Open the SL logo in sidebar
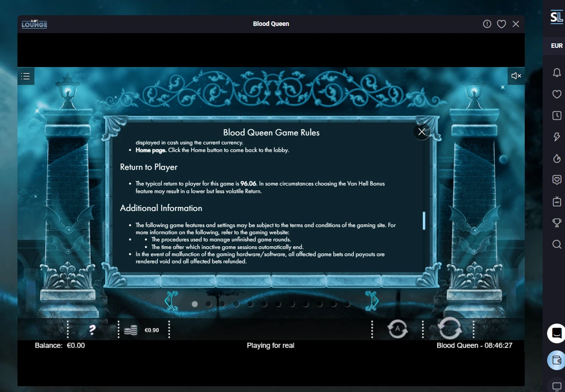Image resolution: width=565 pixels, height=392 pixels. (x=557, y=17)
